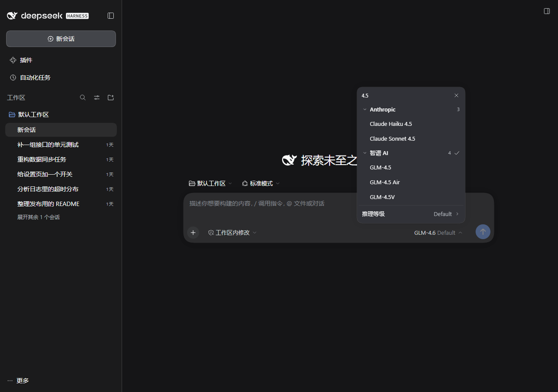Collapse the left sidebar panel icon
This screenshot has height=392, width=558.
point(111,16)
